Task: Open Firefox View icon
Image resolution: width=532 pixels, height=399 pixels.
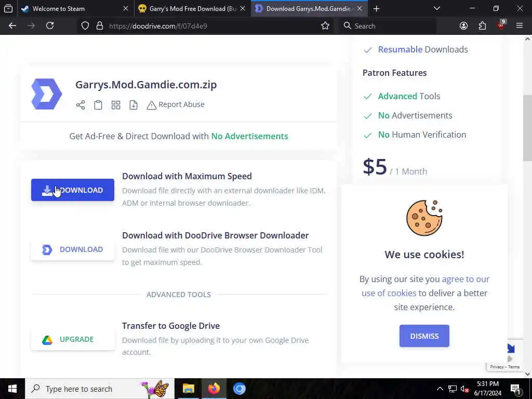Action: 8,9
